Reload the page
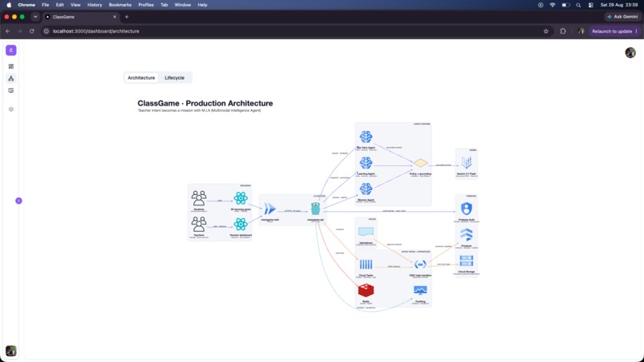 click(x=32, y=31)
